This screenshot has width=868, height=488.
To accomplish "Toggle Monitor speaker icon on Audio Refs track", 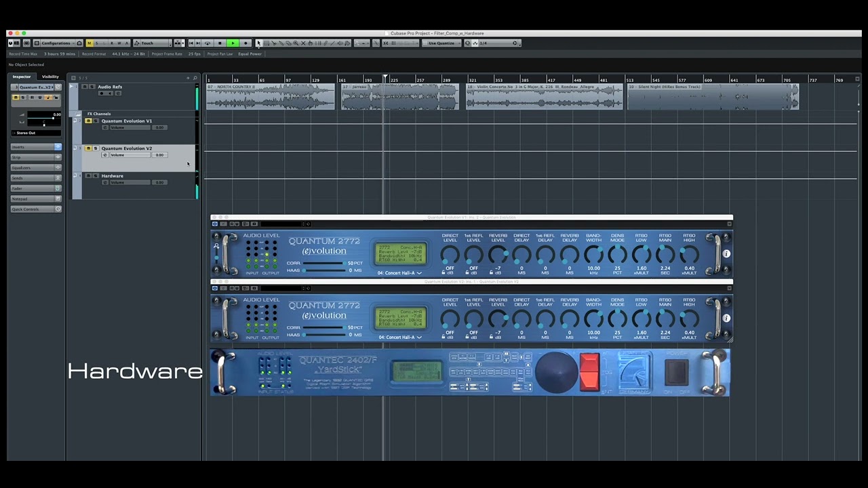I will click(108, 93).
